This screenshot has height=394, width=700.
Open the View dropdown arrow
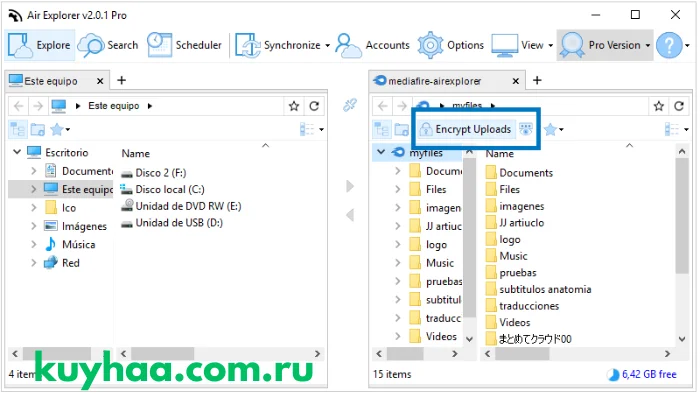550,46
